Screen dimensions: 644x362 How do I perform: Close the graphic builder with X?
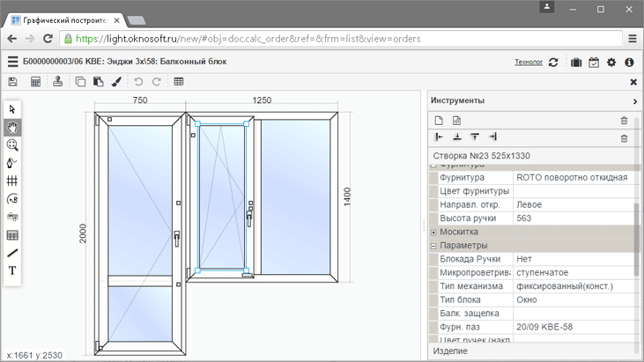click(x=633, y=82)
